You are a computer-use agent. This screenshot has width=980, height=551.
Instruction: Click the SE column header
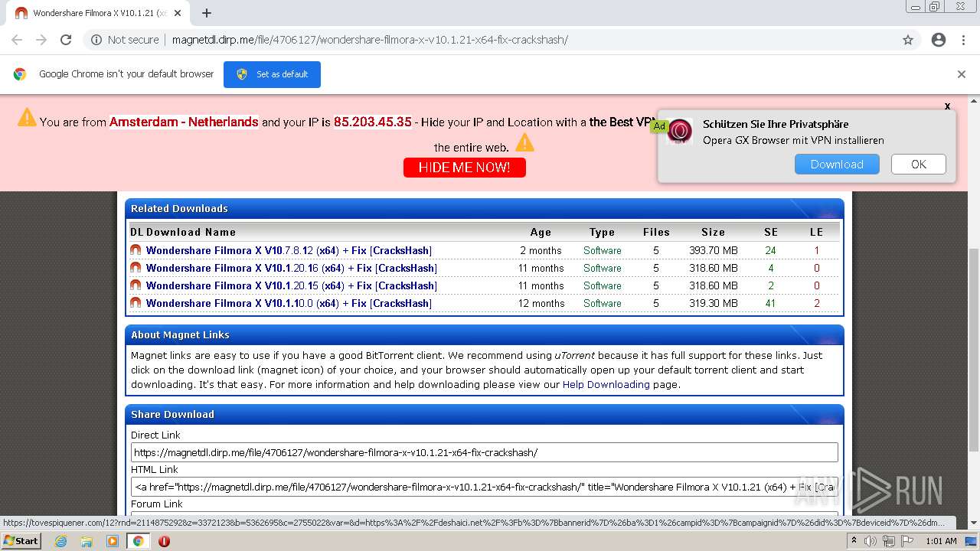click(771, 232)
